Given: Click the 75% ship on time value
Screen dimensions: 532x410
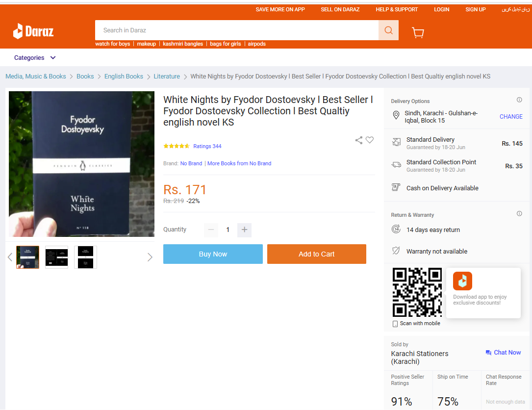Looking at the screenshot, I should pyautogui.click(x=448, y=402).
